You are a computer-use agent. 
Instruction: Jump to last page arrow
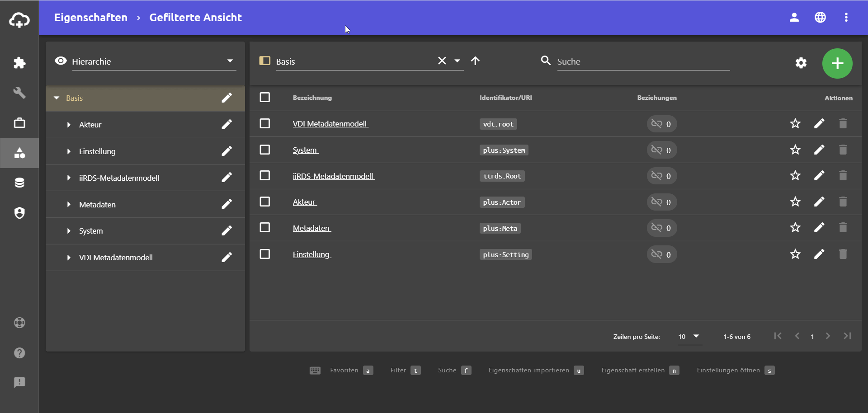(848, 336)
